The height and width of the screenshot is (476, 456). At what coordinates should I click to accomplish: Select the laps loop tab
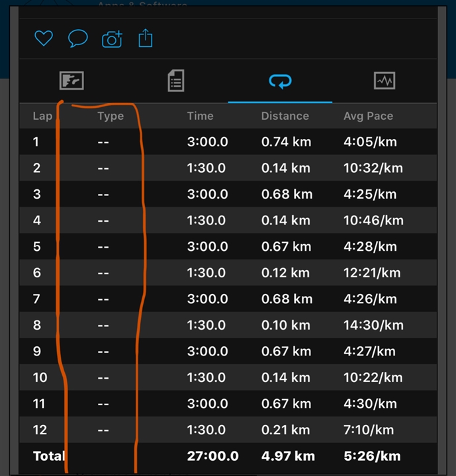[280, 81]
